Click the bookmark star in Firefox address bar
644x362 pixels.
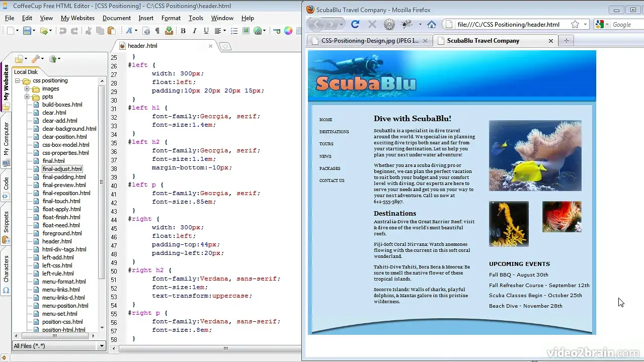tap(575, 24)
